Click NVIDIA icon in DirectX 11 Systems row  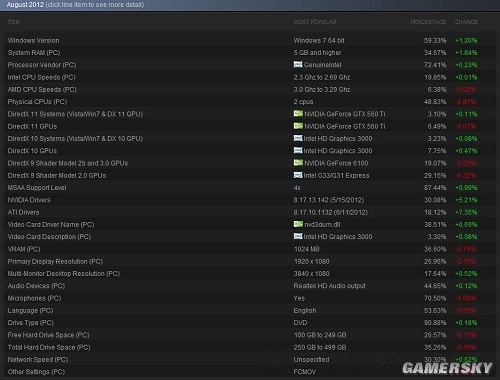(x=298, y=113)
